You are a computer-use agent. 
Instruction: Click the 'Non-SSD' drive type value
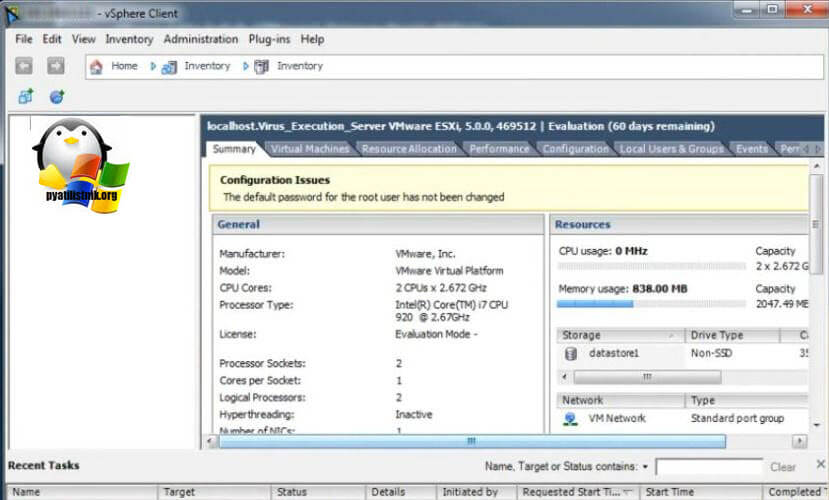[x=711, y=353]
